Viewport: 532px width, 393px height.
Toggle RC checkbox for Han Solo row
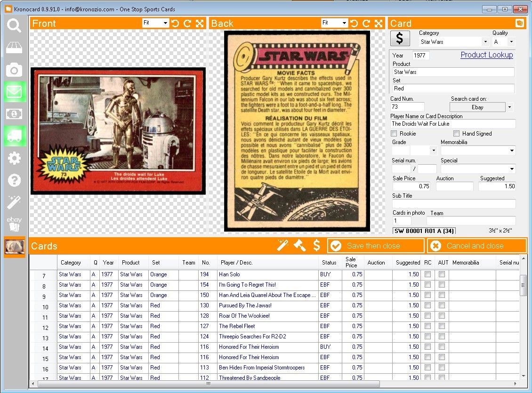tap(427, 274)
